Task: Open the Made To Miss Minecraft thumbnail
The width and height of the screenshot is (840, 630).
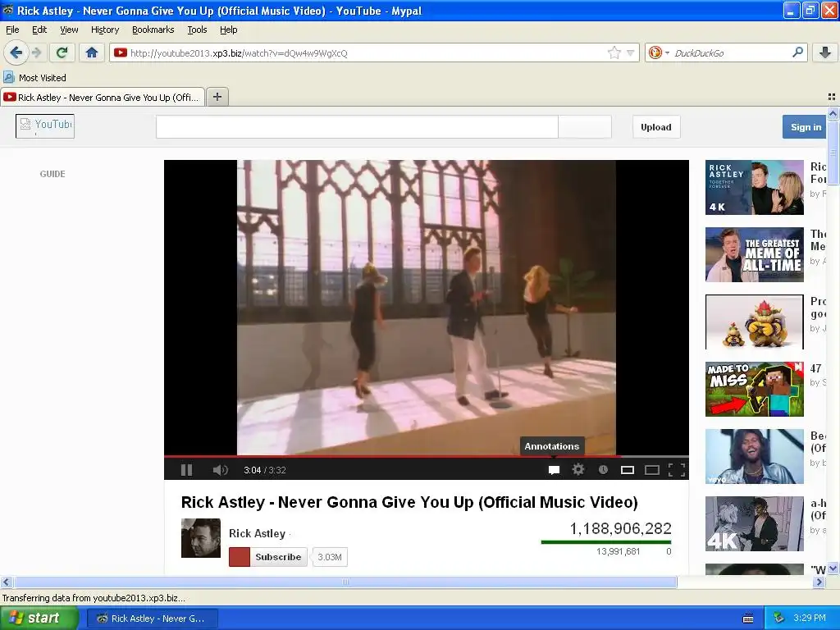Action: coord(755,389)
